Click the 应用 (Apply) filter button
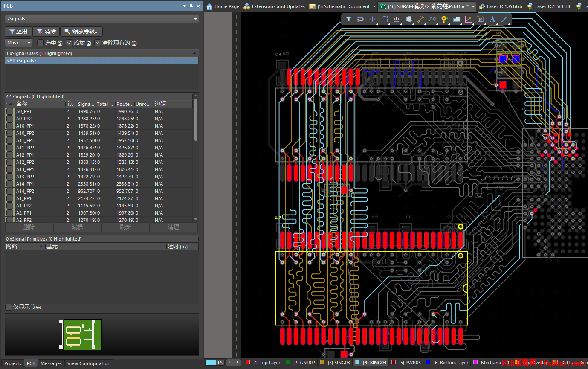 (18, 31)
